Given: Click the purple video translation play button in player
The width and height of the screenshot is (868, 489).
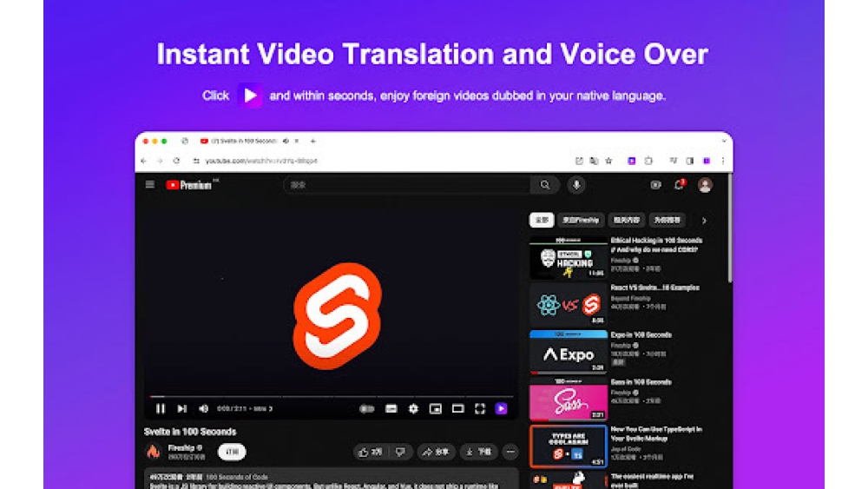Looking at the screenshot, I should point(501,409).
